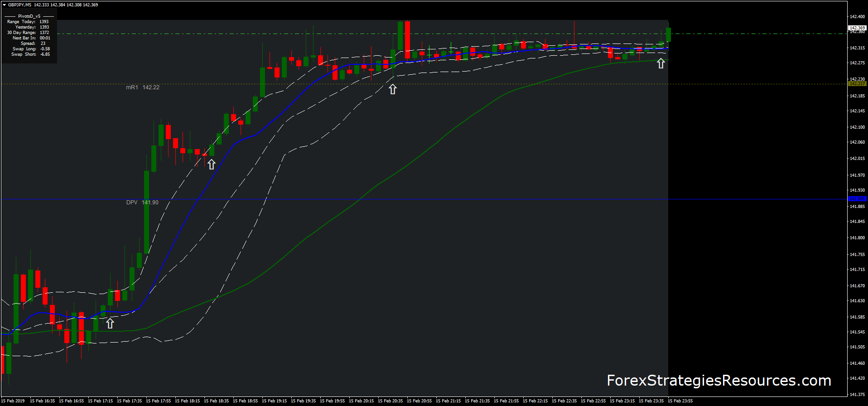Screen dimensions: 868x406
Task: Click the 142.100 price scale label
Action: (x=857, y=127)
